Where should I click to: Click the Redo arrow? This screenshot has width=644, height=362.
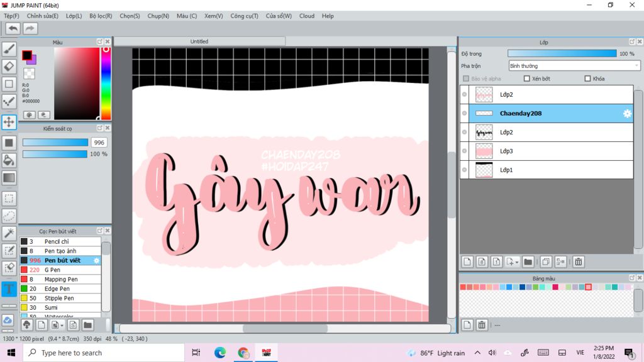coord(30,28)
